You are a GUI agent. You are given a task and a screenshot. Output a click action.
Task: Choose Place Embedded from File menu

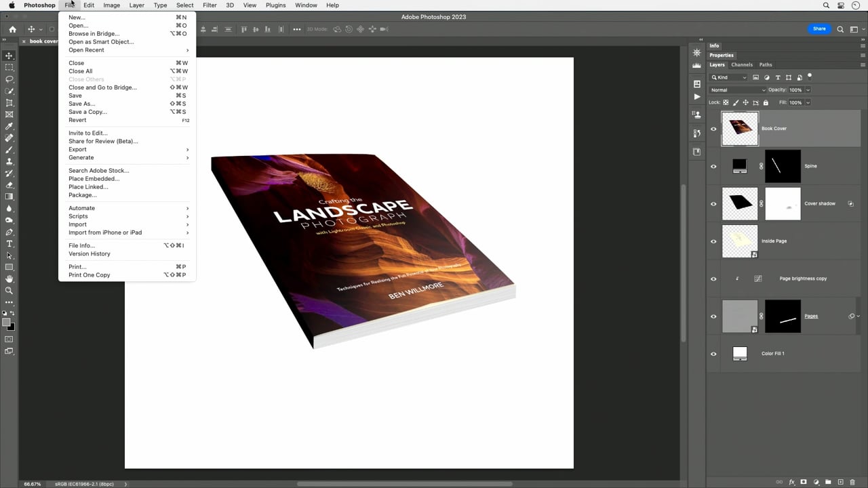coord(127,179)
